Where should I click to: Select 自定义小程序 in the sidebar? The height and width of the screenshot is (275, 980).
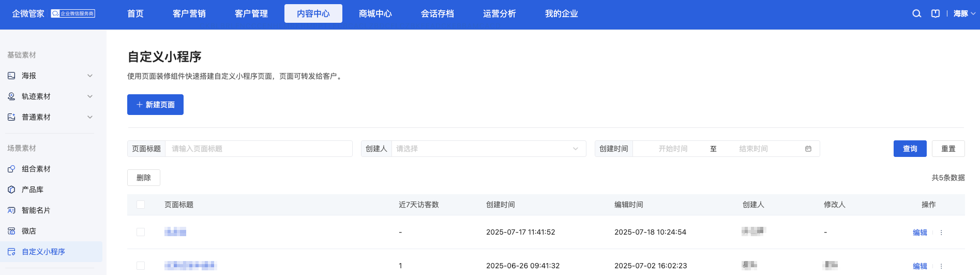(51, 252)
